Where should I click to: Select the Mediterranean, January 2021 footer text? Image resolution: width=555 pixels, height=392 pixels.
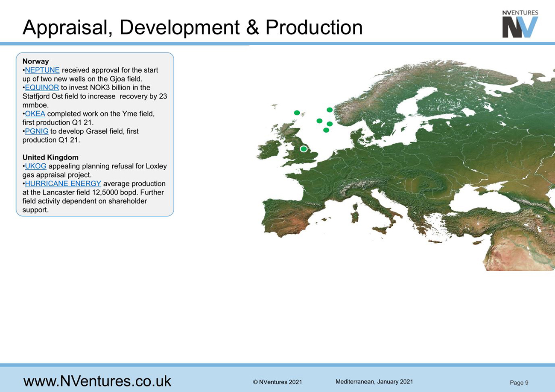374,382
